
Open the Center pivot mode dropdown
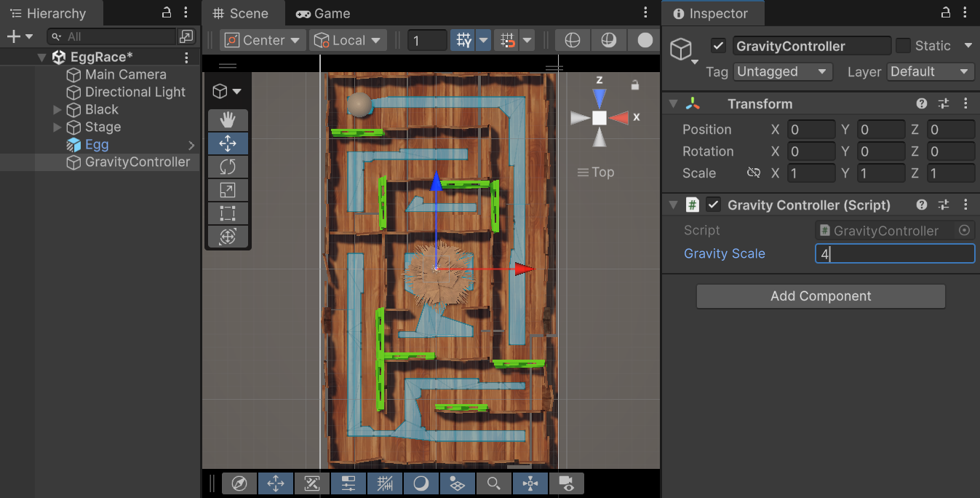click(x=262, y=40)
